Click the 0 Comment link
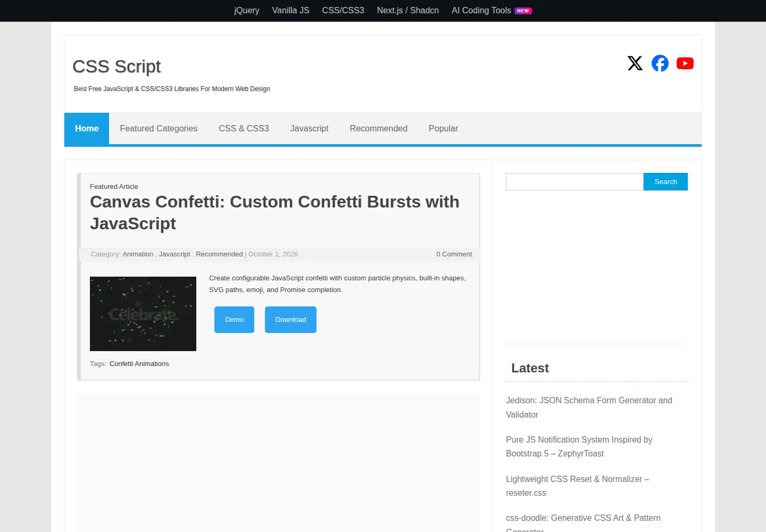This screenshot has height=532, width=766. (x=454, y=254)
